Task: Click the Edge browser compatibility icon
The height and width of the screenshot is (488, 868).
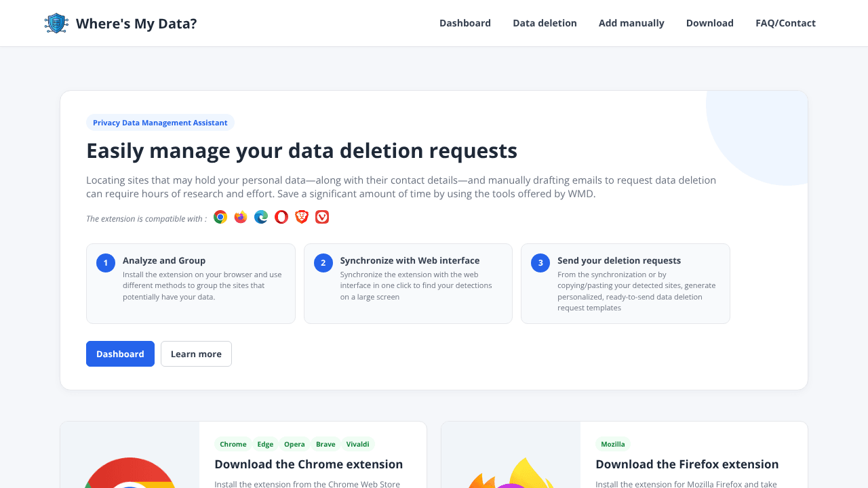Action: click(261, 217)
